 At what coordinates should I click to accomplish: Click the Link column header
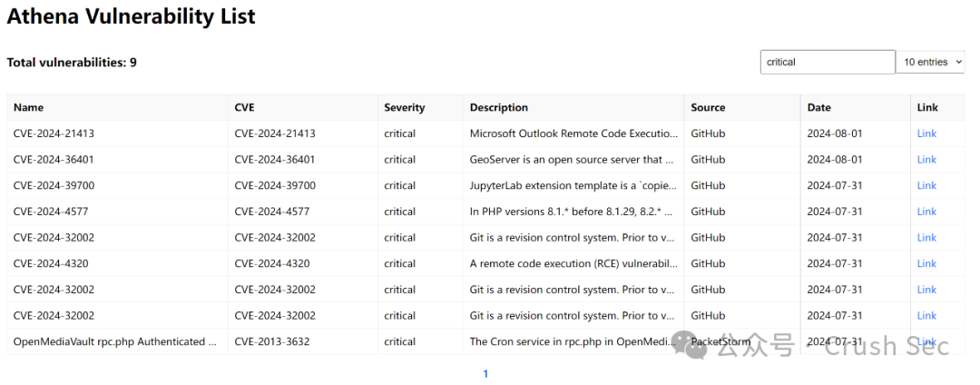(926, 107)
